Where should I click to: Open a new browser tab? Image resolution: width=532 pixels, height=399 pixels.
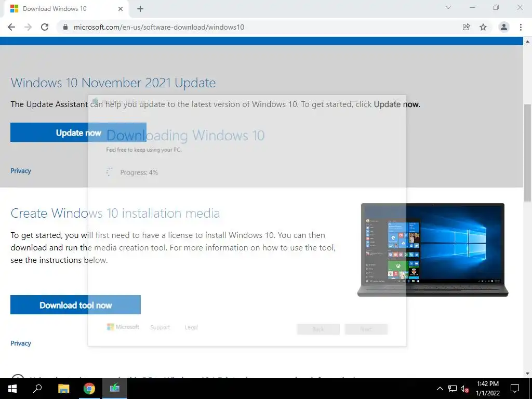click(140, 9)
